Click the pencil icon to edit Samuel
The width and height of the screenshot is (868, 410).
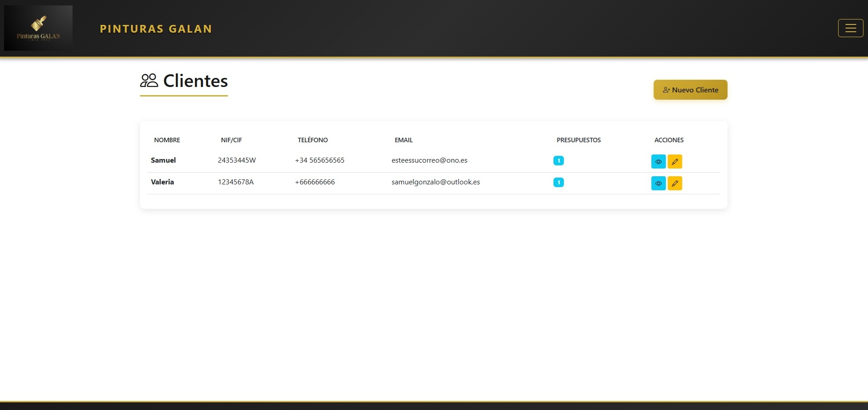[675, 161]
